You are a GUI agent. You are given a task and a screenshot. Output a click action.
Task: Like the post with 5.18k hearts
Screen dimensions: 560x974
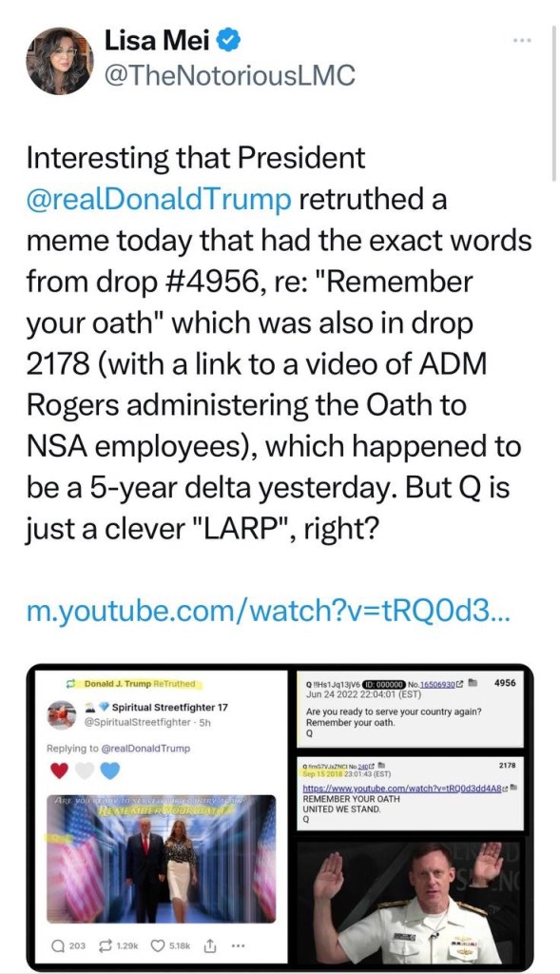pyautogui.click(x=171, y=945)
